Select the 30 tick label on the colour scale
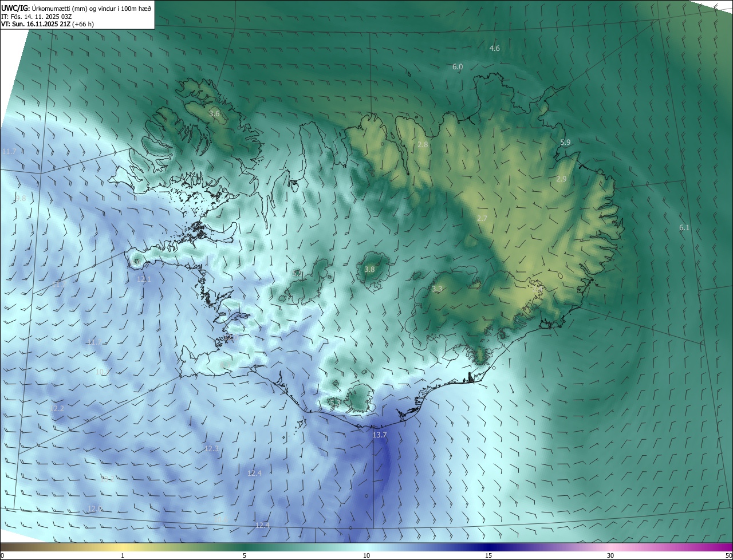The image size is (733, 560). click(610, 556)
